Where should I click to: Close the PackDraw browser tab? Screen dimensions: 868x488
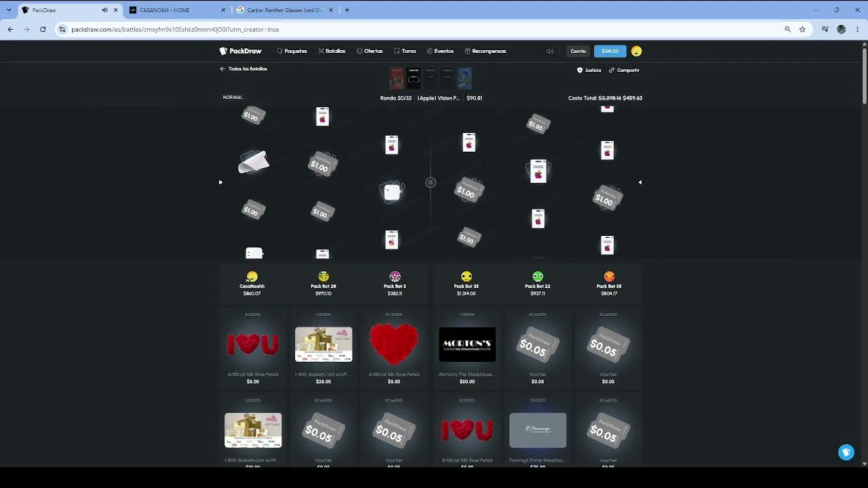(x=116, y=10)
